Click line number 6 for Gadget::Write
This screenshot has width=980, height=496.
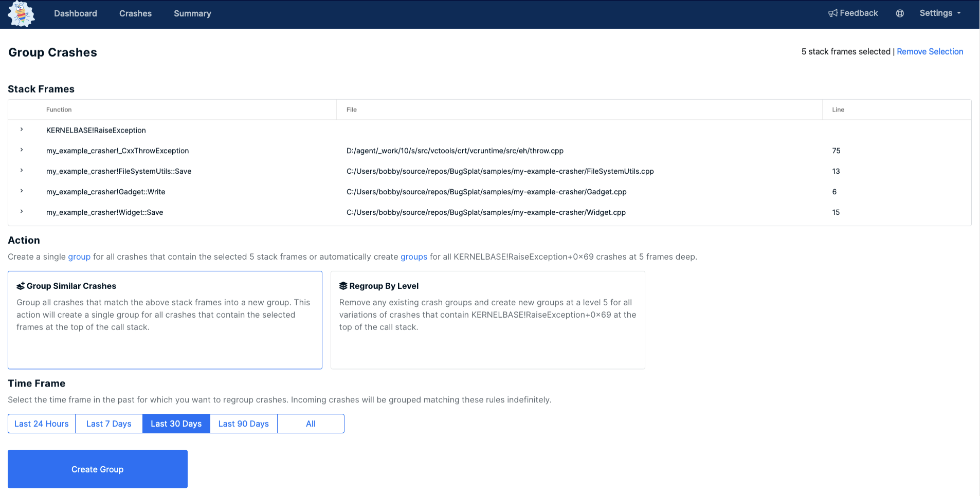tap(834, 192)
